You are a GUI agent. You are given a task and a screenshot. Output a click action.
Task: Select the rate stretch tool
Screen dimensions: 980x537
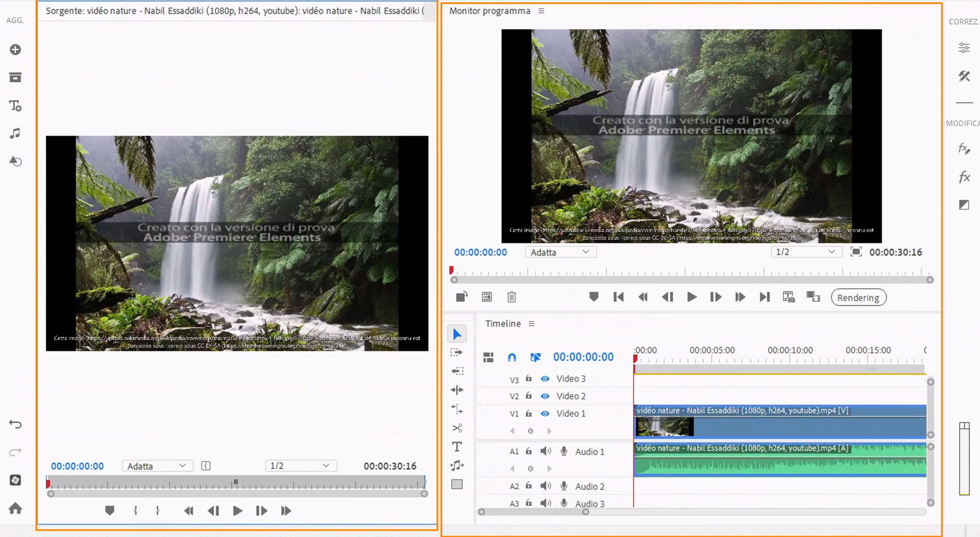[x=457, y=409]
